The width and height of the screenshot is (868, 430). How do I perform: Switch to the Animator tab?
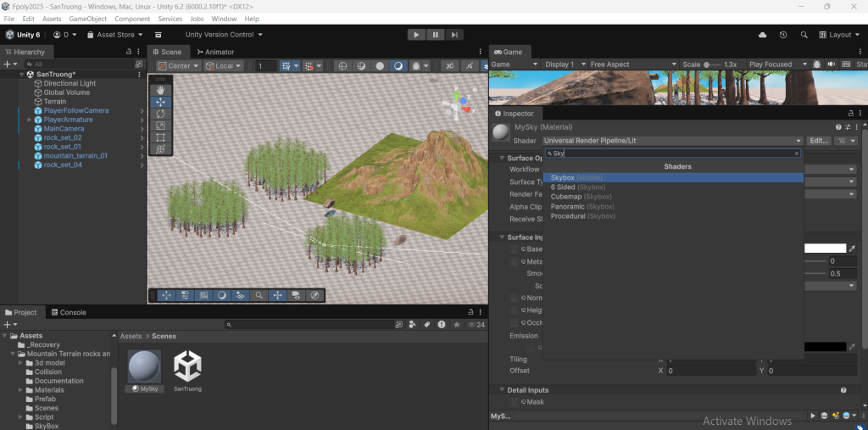tap(215, 52)
